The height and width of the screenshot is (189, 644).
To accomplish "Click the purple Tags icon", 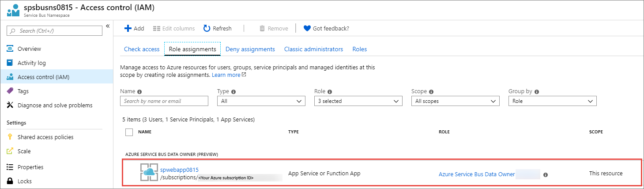I will click(10, 91).
